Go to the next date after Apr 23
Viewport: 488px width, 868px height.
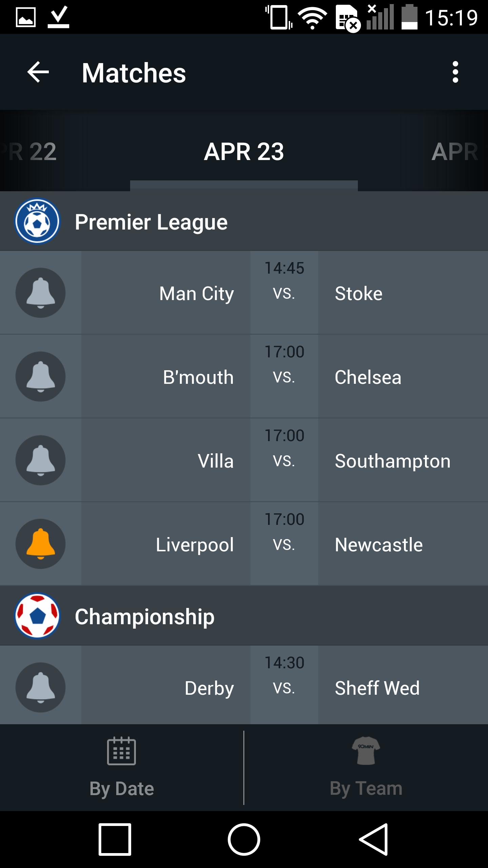coord(454,152)
